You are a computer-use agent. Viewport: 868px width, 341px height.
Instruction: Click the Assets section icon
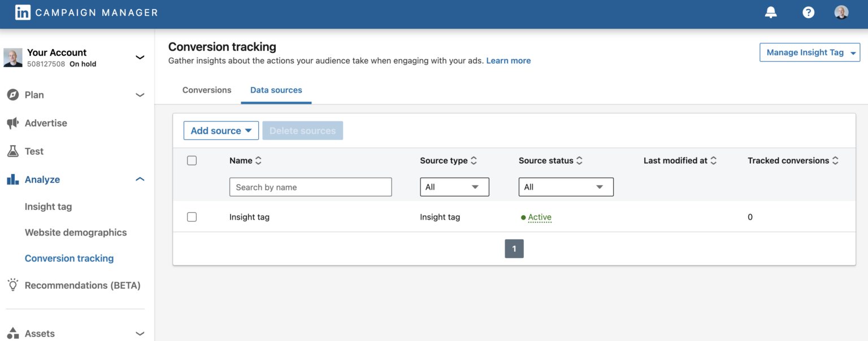pos(12,334)
